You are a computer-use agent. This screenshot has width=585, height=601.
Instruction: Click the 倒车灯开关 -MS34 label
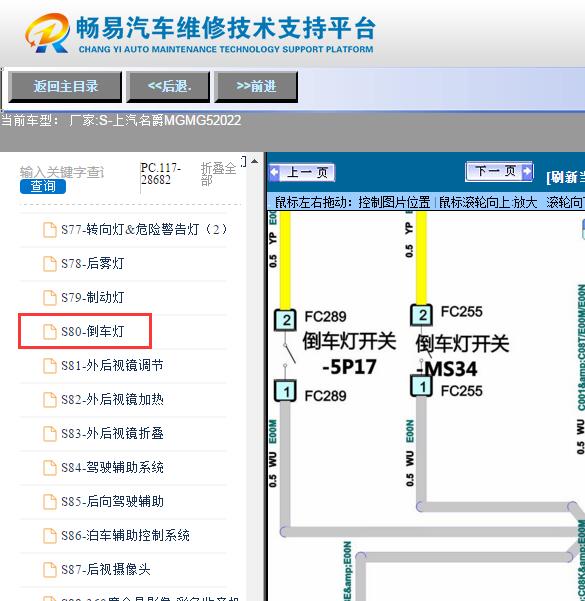462,356
